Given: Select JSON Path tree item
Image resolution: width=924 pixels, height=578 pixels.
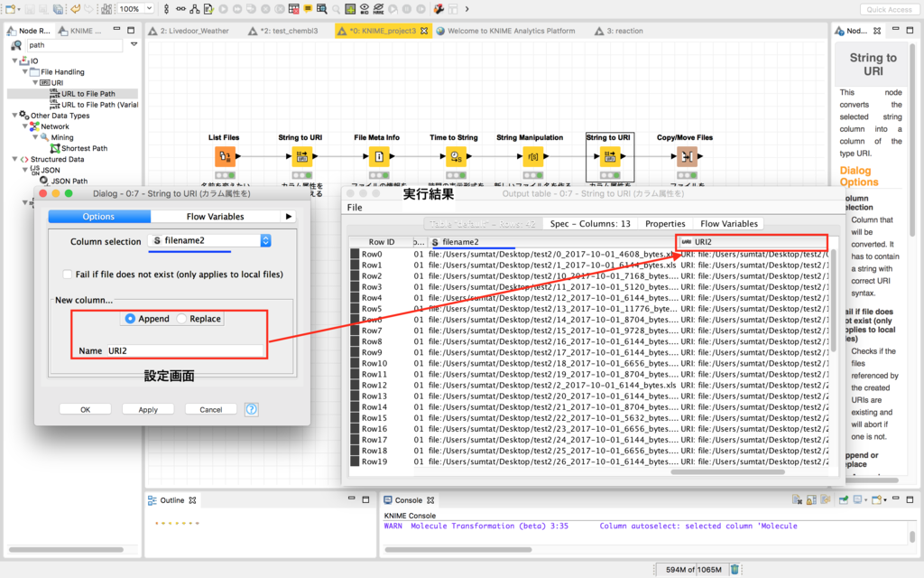Looking at the screenshot, I should click(x=69, y=181).
